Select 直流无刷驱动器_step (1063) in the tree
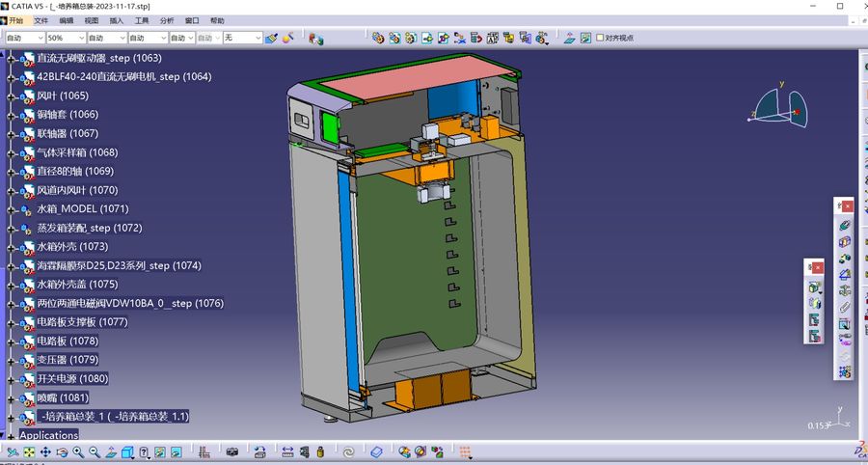 (x=99, y=58)
